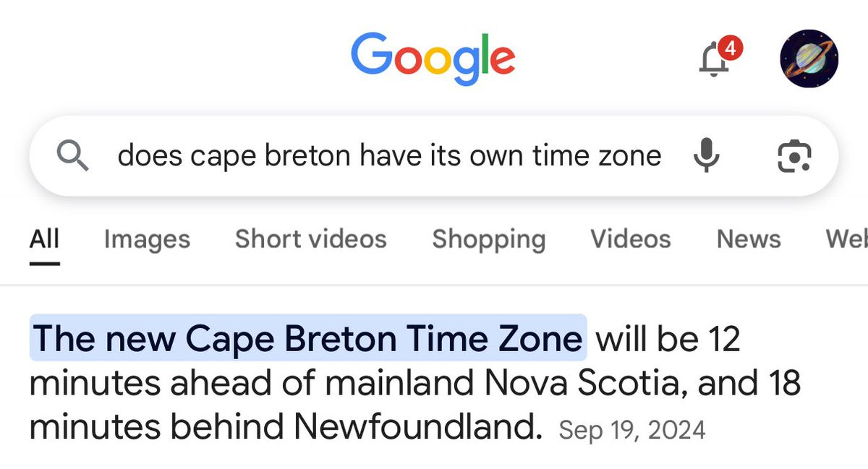
Task: Click the snippet date Sep 19, 2024
Action: tap(631, 431)
